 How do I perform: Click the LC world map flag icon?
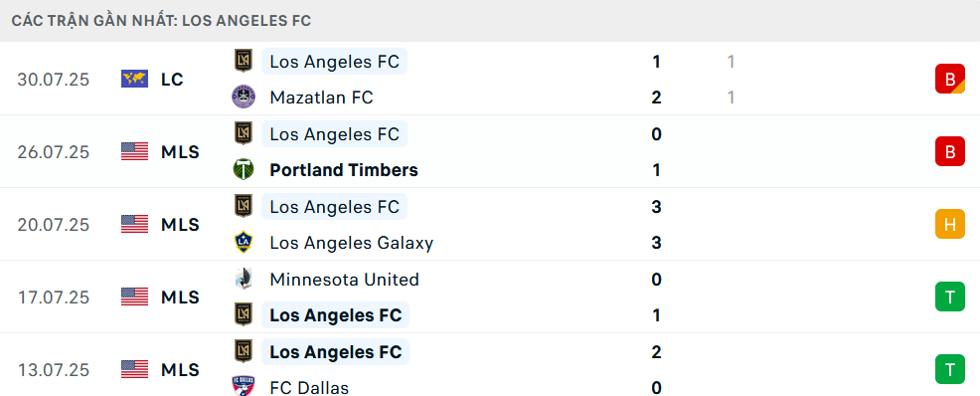click(134, 79)
